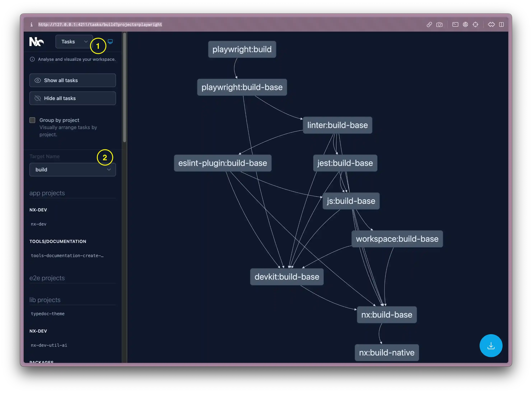The image size is (532, 393).
Task: Click the globe icon near the address bar
Action: click(x=466, y=24)
